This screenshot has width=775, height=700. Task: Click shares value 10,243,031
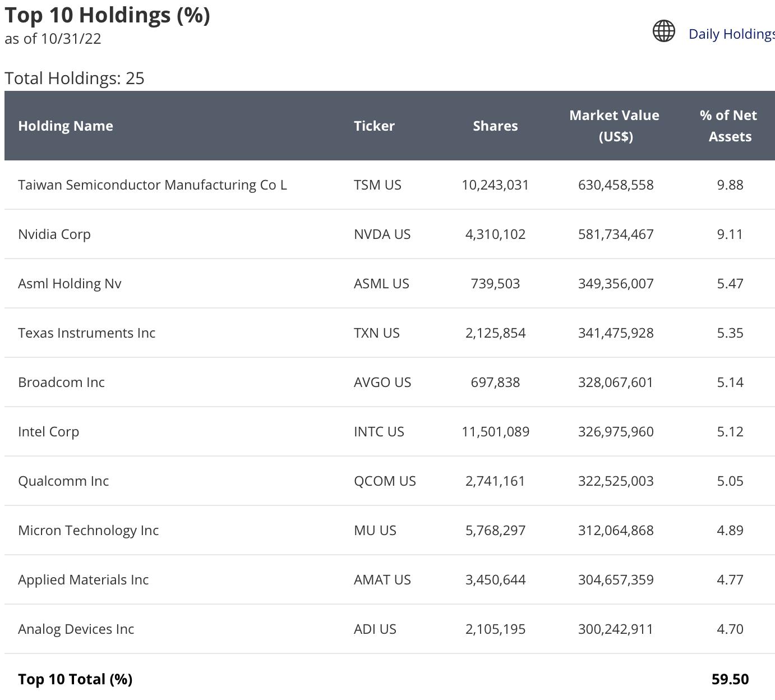point(495,185)
